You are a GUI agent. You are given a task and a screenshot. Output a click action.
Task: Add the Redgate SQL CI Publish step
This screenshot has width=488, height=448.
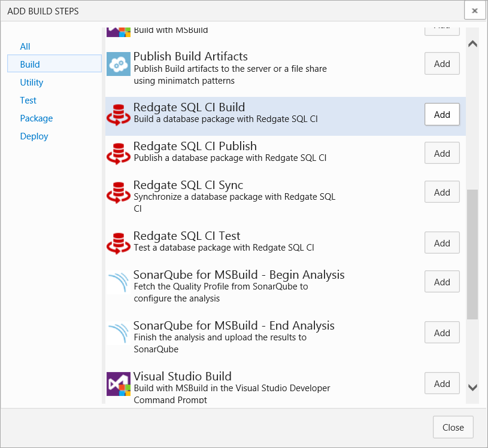442,153
